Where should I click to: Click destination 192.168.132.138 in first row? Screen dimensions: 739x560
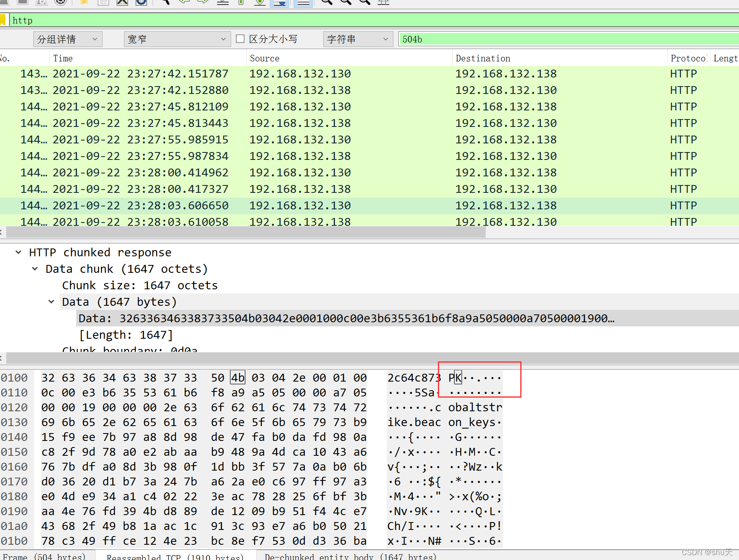tap(506, 74)
